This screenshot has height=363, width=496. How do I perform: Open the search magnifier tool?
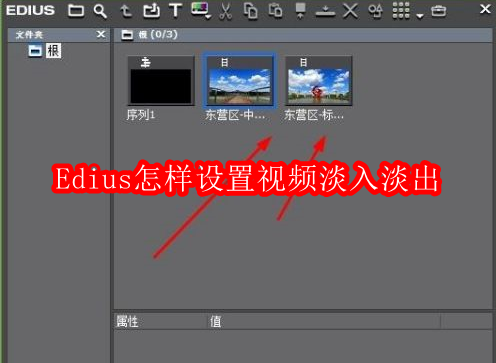(100, 11)
